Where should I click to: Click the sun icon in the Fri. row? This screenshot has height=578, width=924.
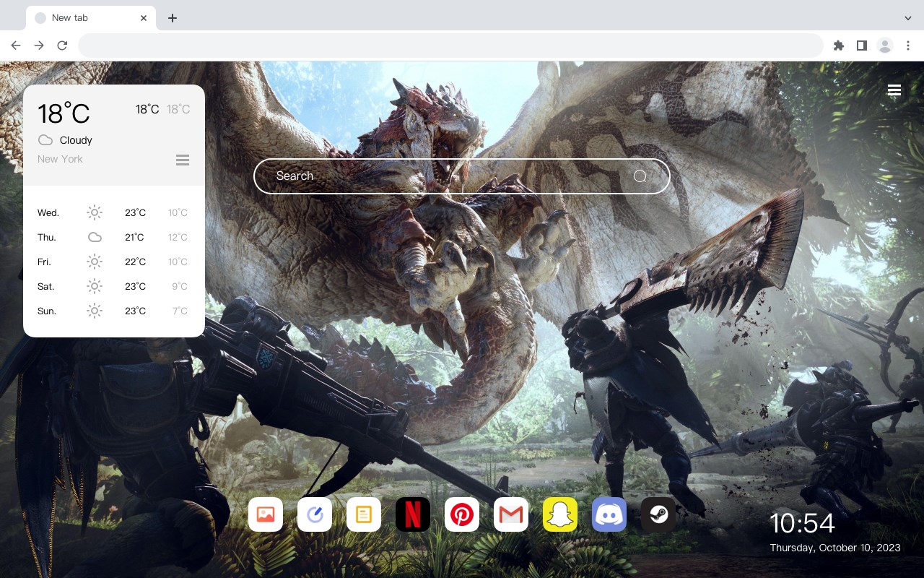tap(95, 262)
